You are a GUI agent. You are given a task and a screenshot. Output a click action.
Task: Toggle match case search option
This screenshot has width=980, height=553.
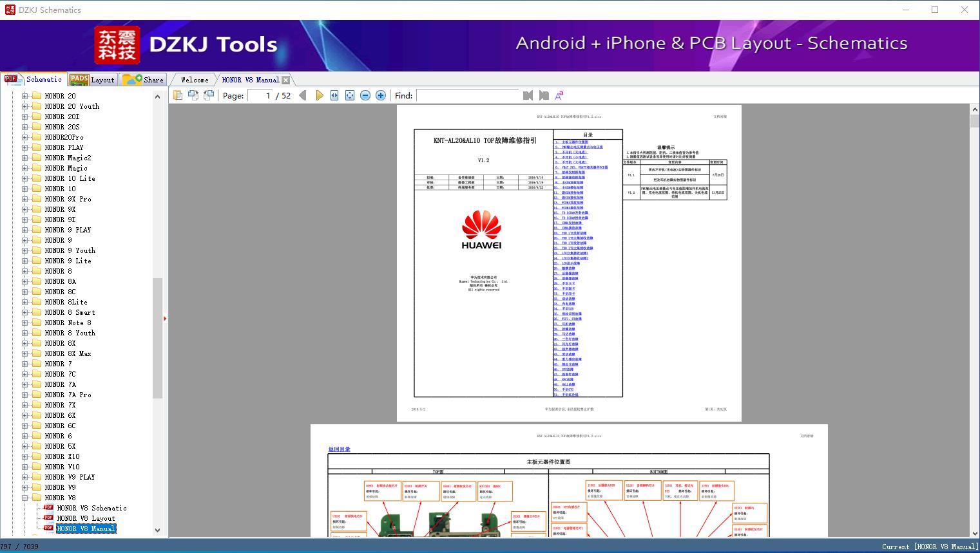(559, 95)
